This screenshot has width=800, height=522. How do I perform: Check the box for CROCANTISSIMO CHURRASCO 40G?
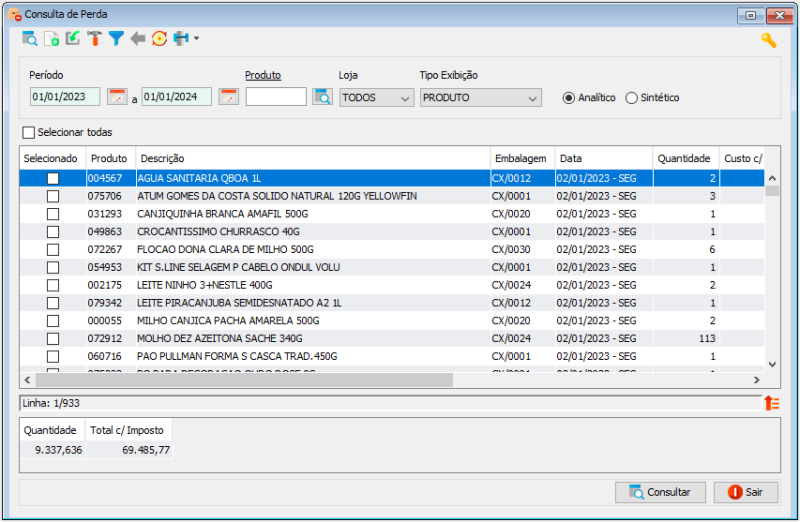[x=53, y=232]
